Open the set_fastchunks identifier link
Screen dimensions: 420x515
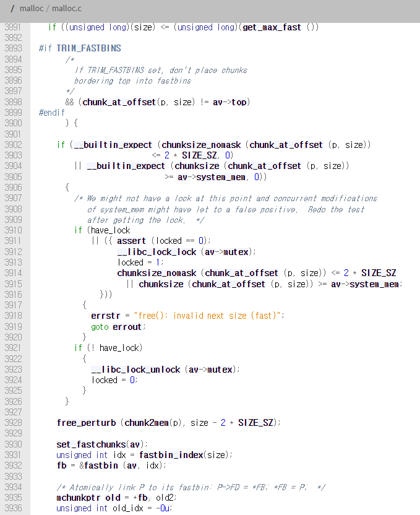click(x=91, y=444)
